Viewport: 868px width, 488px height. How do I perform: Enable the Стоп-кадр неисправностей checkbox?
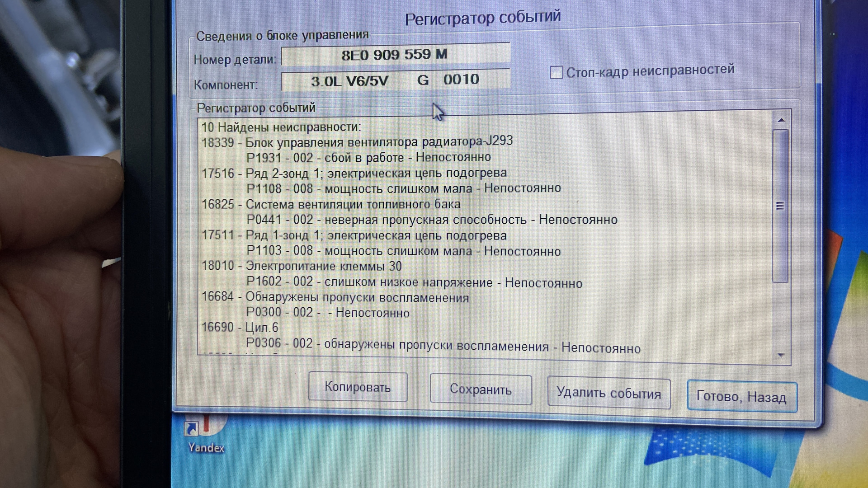pos(557,72)
